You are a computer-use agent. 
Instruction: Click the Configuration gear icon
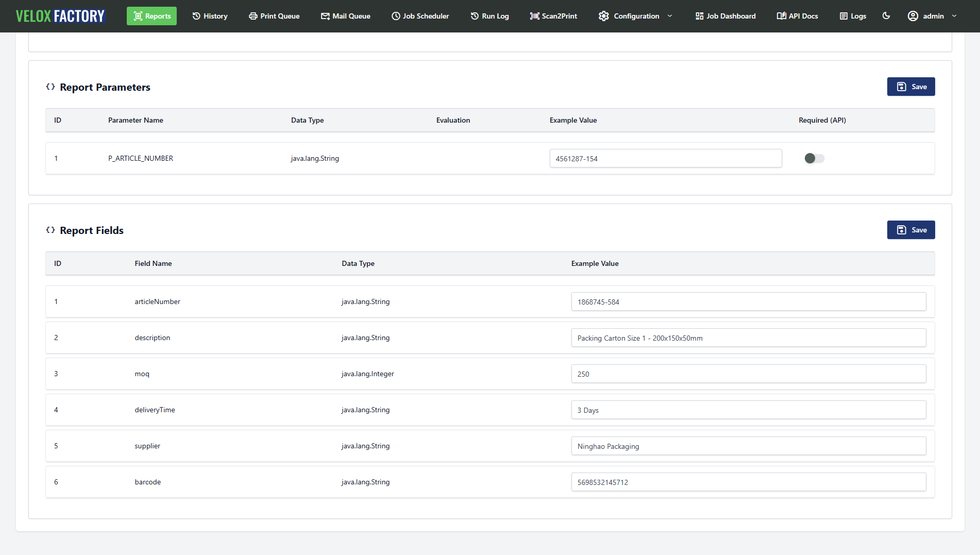[604, 16]
